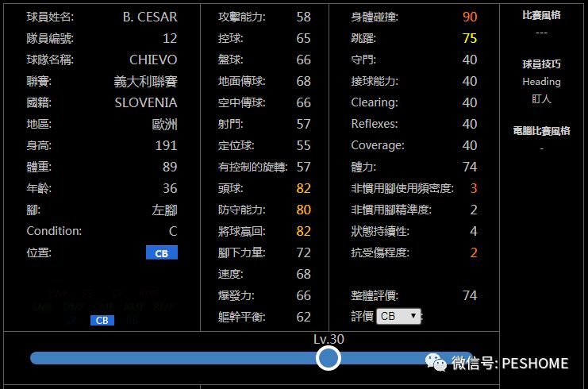
Task: Click the 非慣用腳使用頻密度 value 3
Action: pos(474,188)
